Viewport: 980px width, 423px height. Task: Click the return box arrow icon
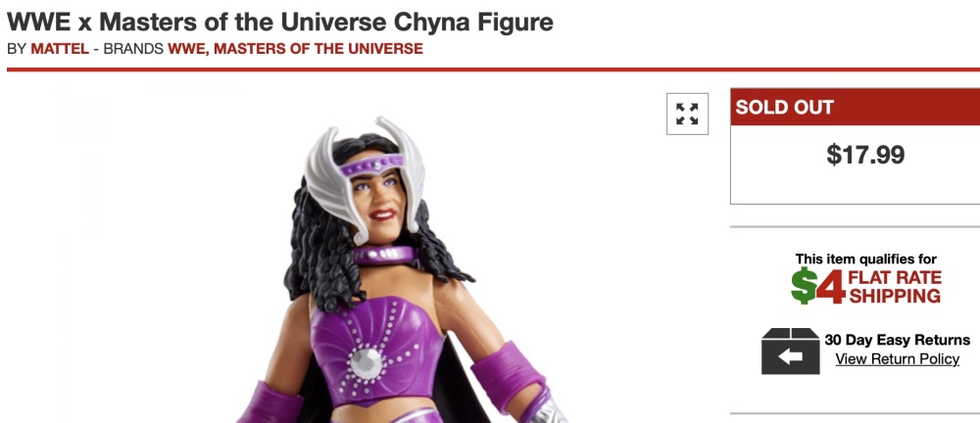click(x=790, y=352)
